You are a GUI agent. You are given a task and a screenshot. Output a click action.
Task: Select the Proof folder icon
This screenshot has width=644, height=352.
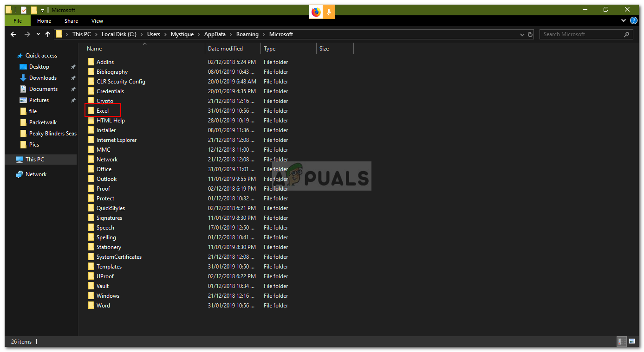[x=91, y=189]
